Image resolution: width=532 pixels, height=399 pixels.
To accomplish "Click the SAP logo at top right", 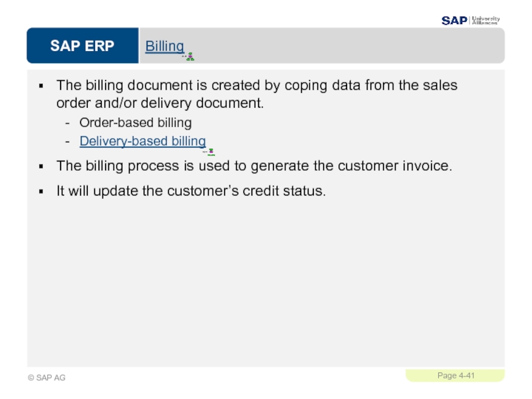I will (454, 21).
